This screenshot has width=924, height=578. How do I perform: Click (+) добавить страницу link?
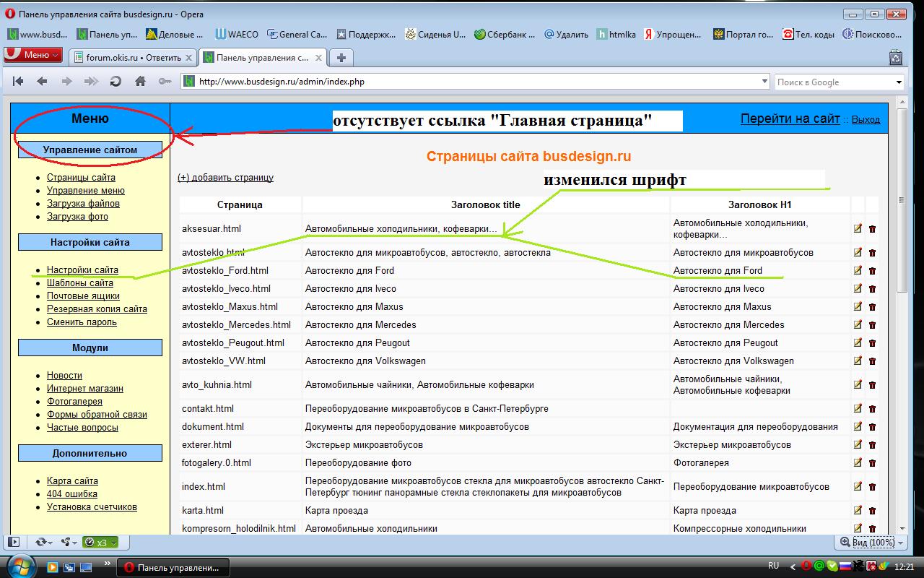[225, 177]
